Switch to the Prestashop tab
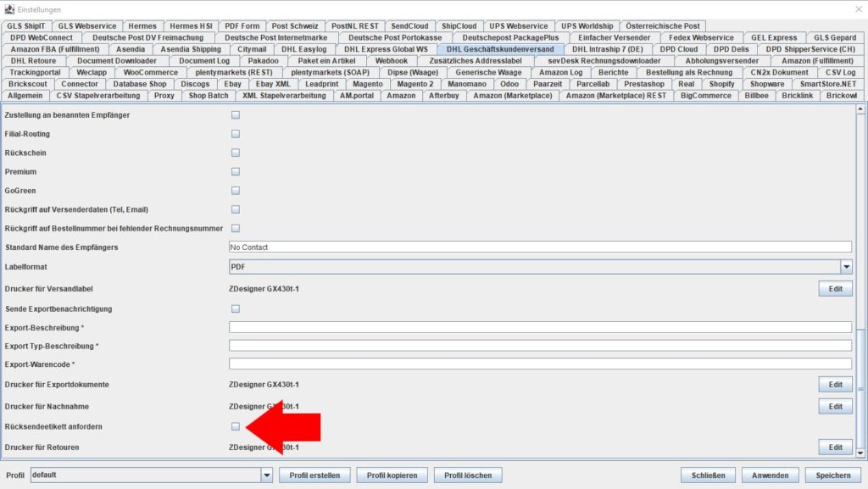The height and width of the screenshot is (489, 868). tap(644, 84)
